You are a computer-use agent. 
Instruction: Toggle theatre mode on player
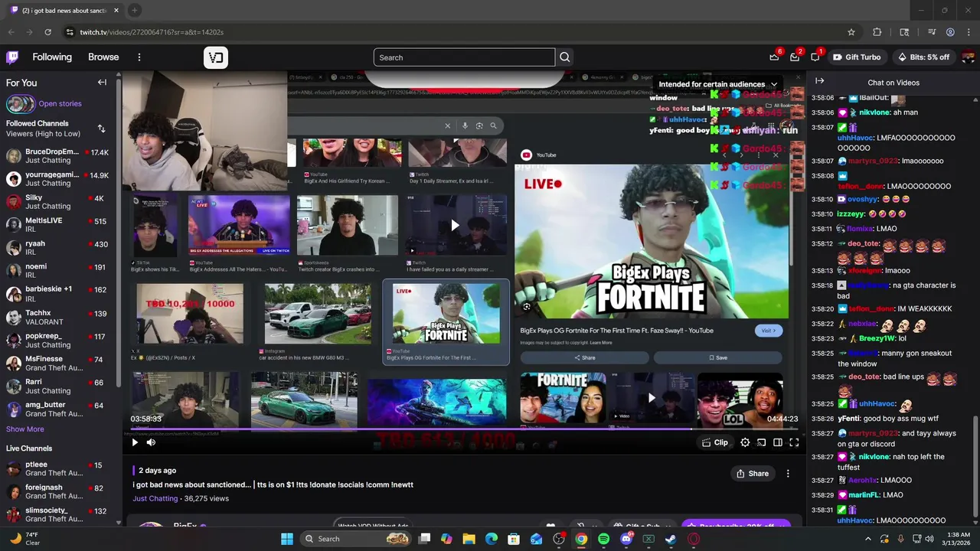(778, 442)
